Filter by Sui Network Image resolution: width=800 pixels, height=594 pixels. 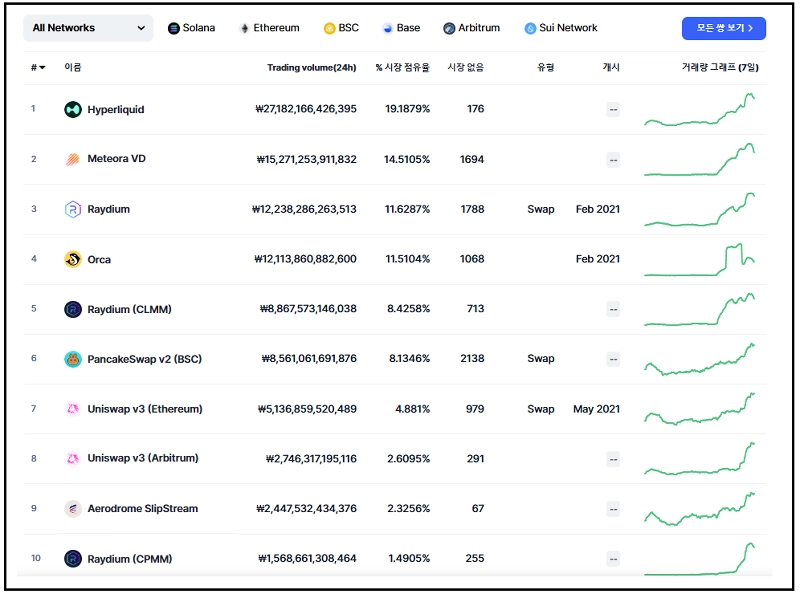tap(561, 28)
